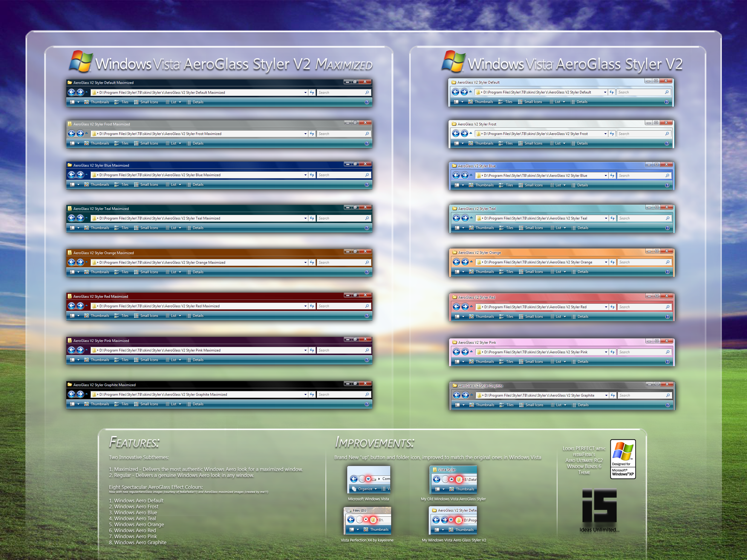This screenshot has width=747, height=560.
Task: Click Back arrow in AeroGlass V2 Styler Red window
Action: click(x=456, y=306)
